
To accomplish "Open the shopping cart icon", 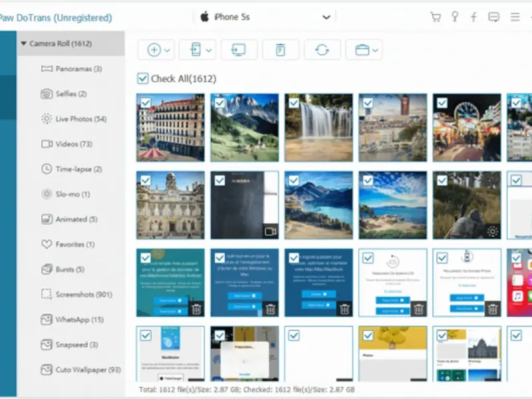I will [x=436, y=17].
